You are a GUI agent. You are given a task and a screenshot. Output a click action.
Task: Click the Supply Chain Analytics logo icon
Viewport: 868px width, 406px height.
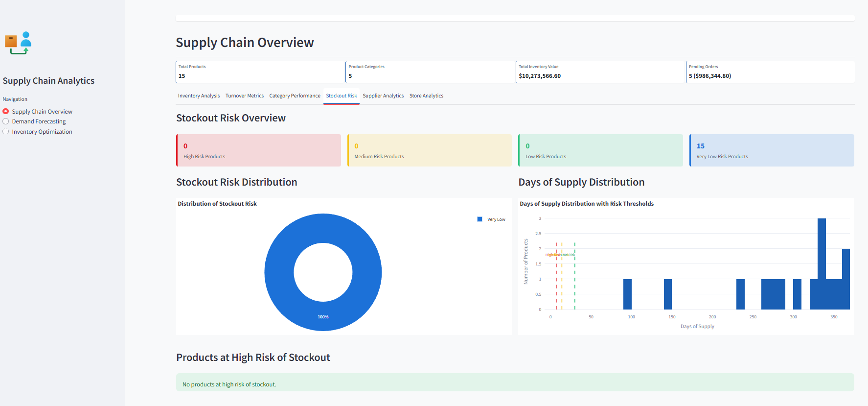(x=18, y=43)
